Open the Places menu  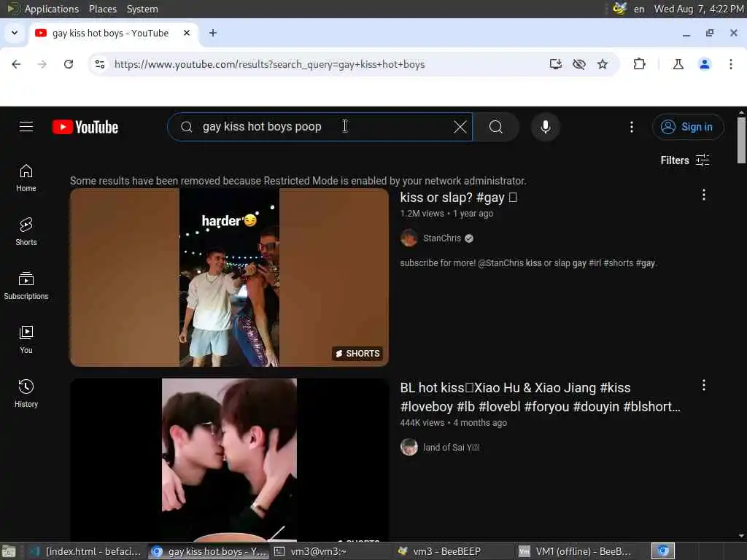coord(102,9)
